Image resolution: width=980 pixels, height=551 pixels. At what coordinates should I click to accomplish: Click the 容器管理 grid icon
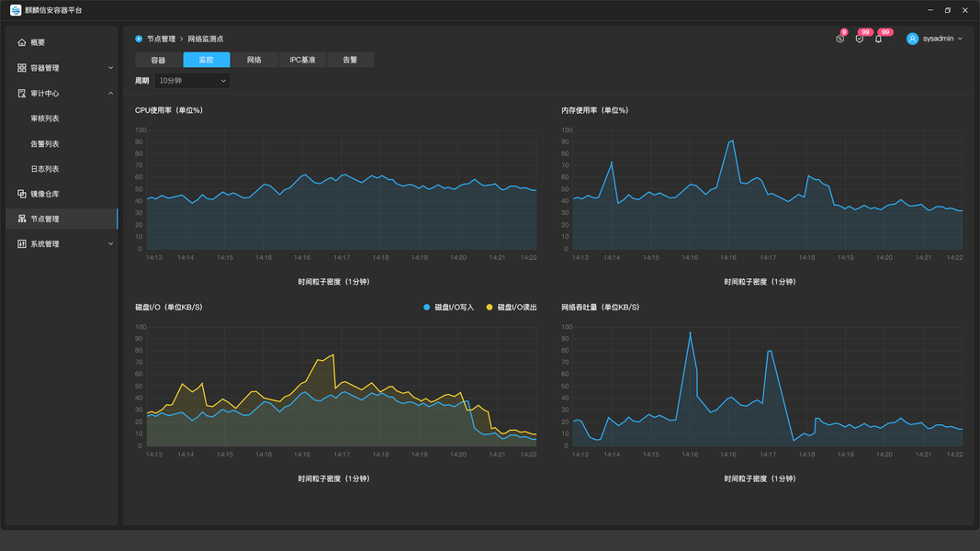click(22, 67)
